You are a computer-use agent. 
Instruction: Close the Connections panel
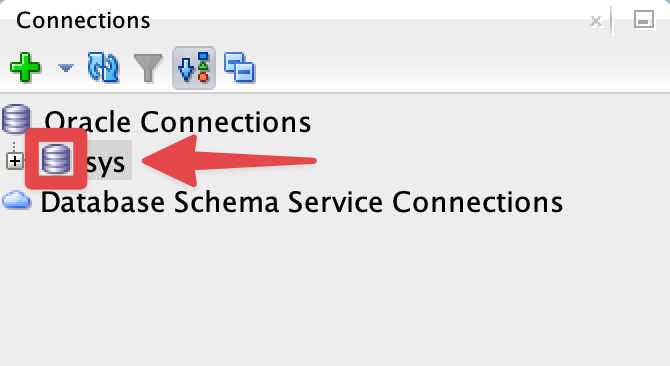(x=596, y=20)
